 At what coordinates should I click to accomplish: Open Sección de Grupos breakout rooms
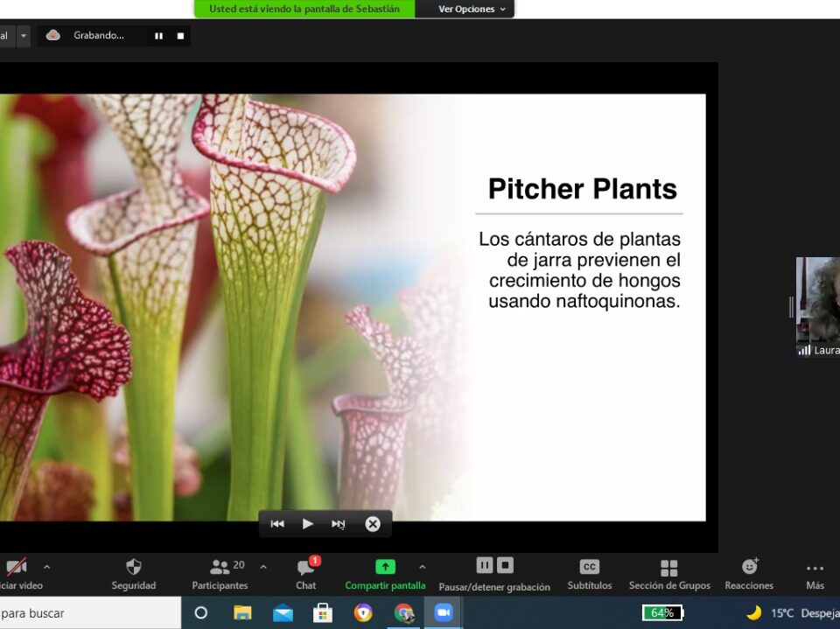(x=669, y=568)
